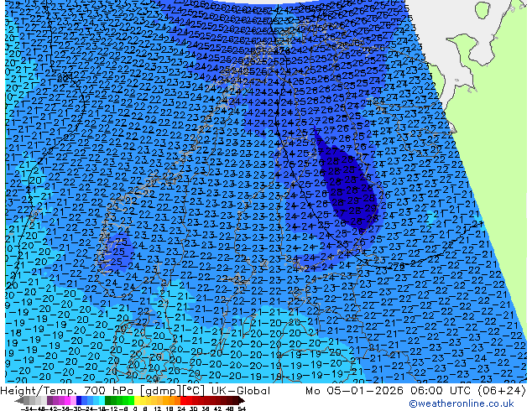Click the cyan -18 legend swatch
532x411 pixels.
tap(102, 401)
